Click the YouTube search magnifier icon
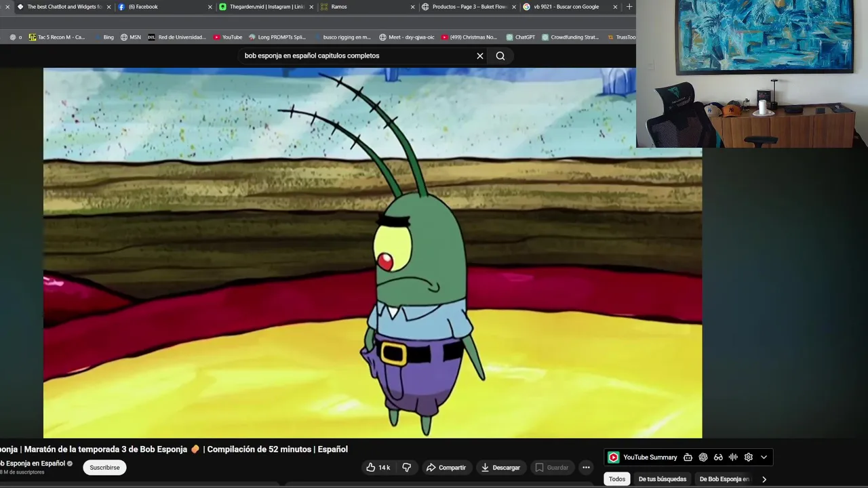 pos(500,56)
